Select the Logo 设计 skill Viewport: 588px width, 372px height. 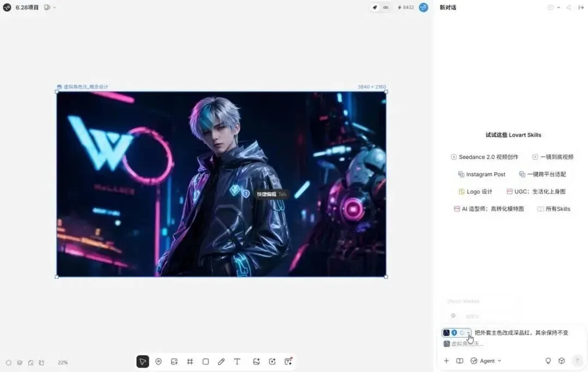[x=475, y=191]
